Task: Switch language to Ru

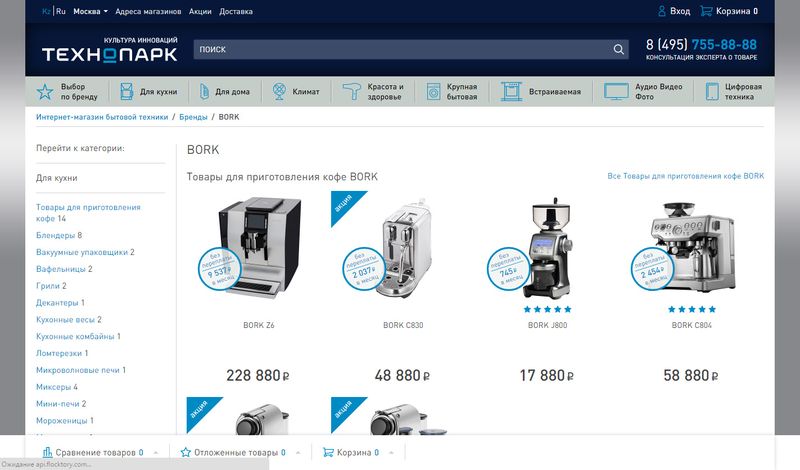Action: [61, 11]
